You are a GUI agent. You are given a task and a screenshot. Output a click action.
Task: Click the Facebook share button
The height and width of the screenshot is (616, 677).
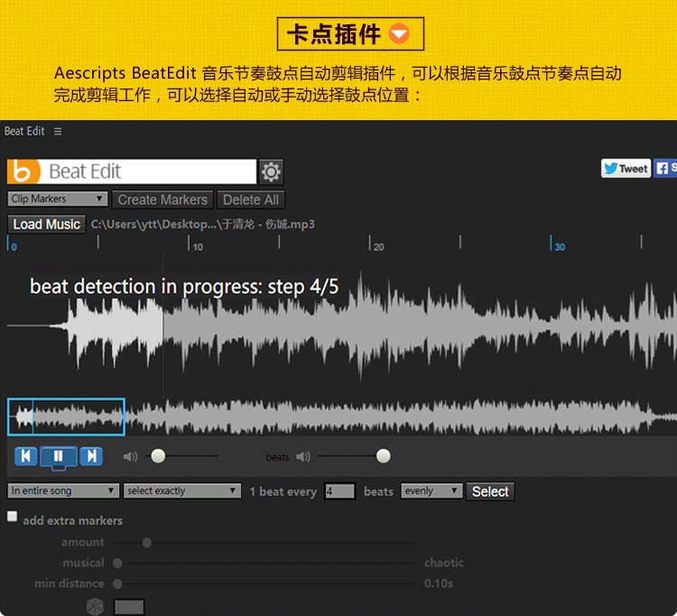coord(665,168)
